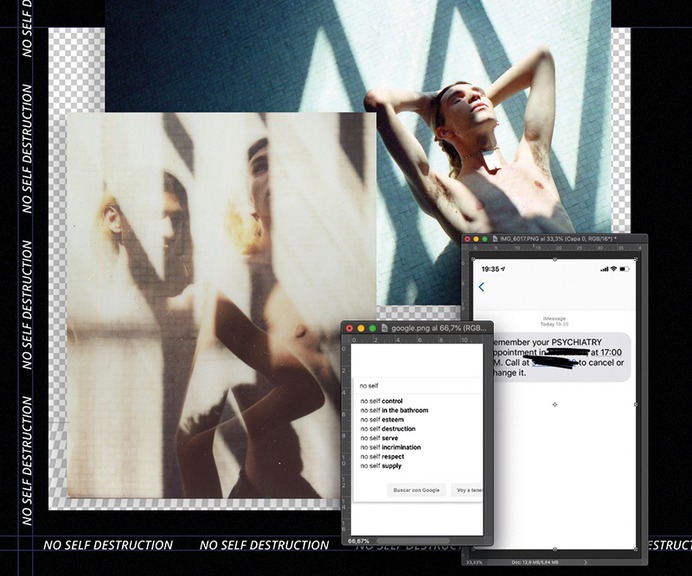Select the 'no self control' suggestion
This screenshot has width=692, height=576.
[381, 401]
